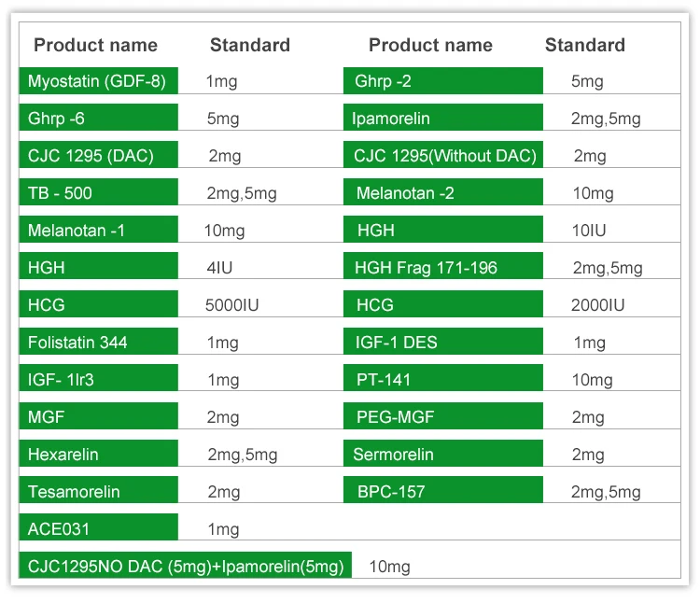Select the Folistatin 344 product cell
700x603 pixels.
97,343
